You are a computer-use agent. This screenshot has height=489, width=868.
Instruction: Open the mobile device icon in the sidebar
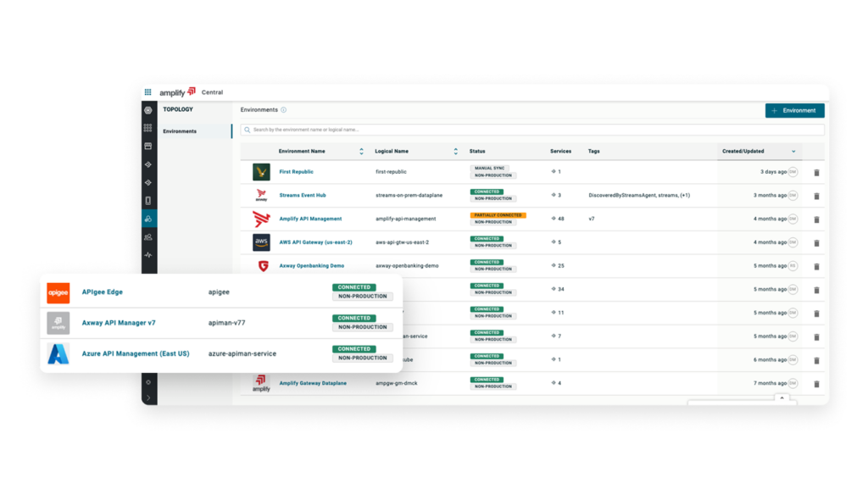click(x=147, y=201)
